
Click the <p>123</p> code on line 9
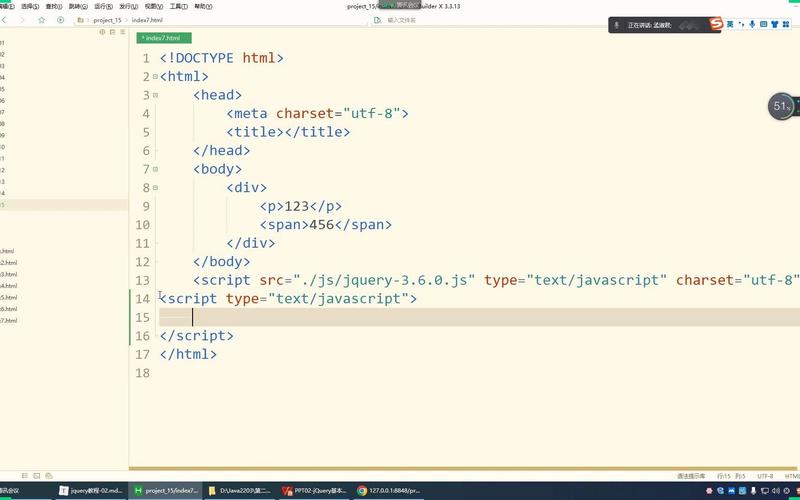tap(301, 206)
